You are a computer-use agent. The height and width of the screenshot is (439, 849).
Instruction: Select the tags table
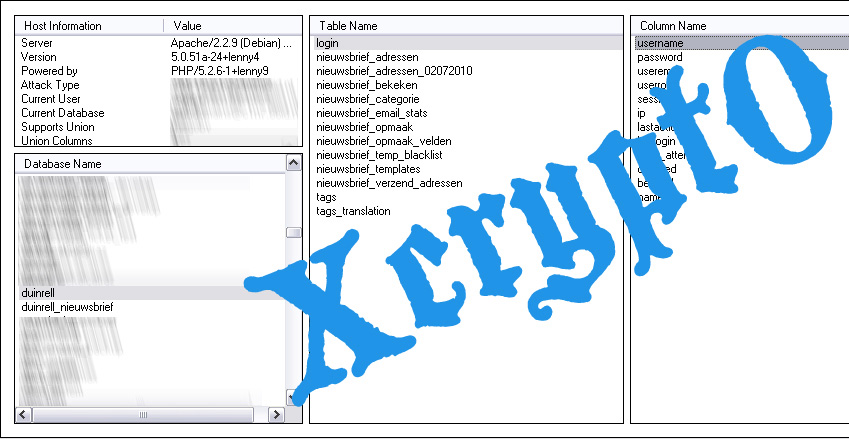coord(326,198)
